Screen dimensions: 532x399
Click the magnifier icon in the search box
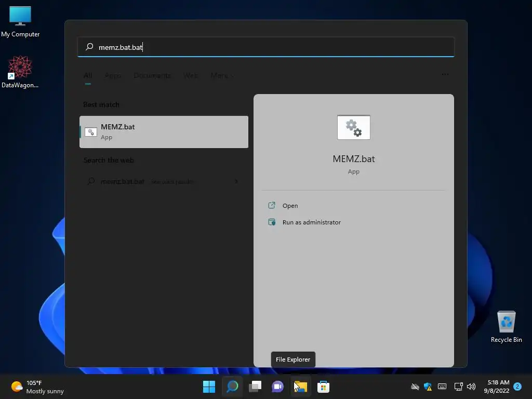(89, 47)
